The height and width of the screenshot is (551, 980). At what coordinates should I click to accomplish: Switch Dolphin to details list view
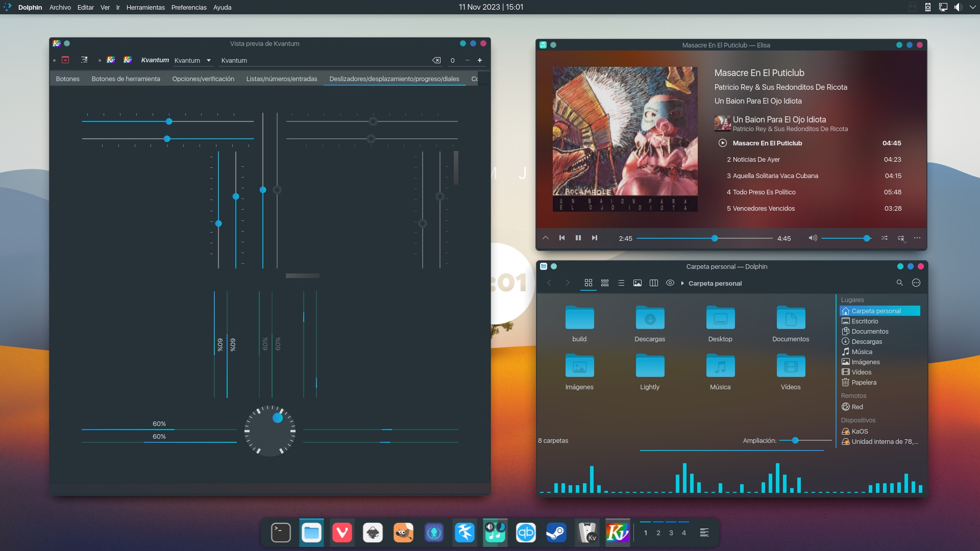[x=621, y=283]
